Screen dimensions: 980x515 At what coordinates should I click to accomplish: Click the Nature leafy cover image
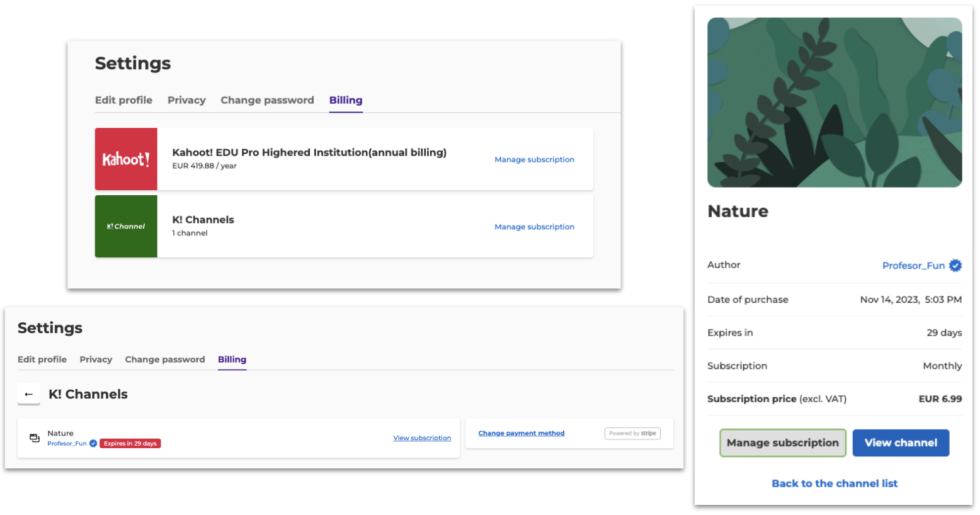835,103
